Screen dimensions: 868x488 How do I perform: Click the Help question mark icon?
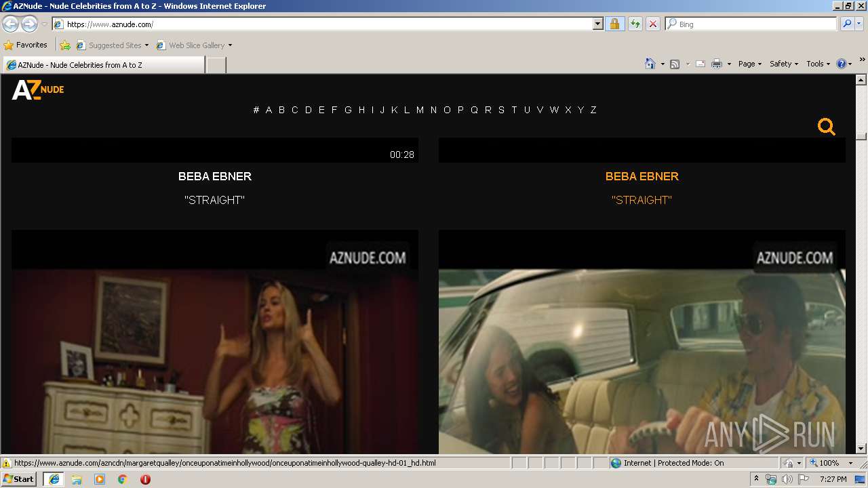coord(842,64)
